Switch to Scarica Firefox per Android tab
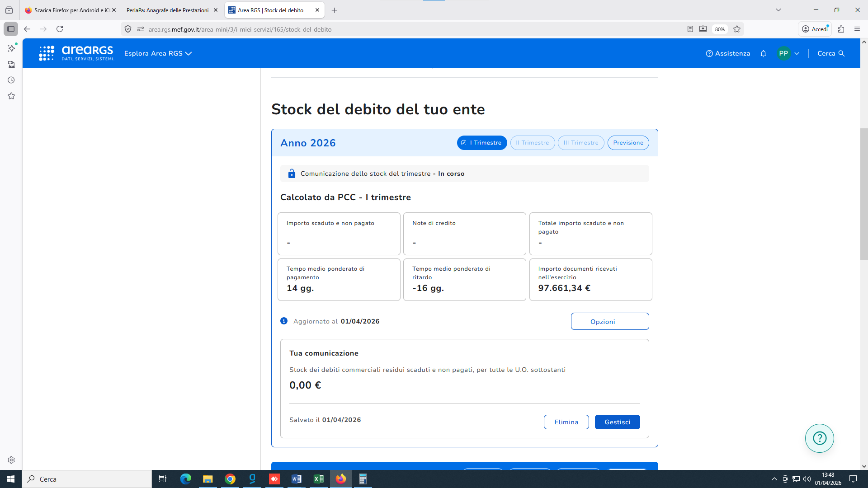Screen dimensions: 868x488 68,10
